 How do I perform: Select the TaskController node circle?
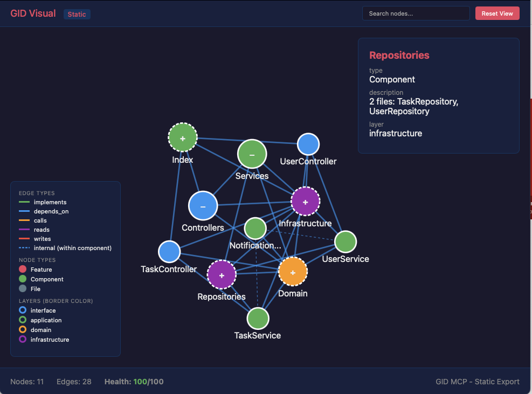tap(169, 252)
